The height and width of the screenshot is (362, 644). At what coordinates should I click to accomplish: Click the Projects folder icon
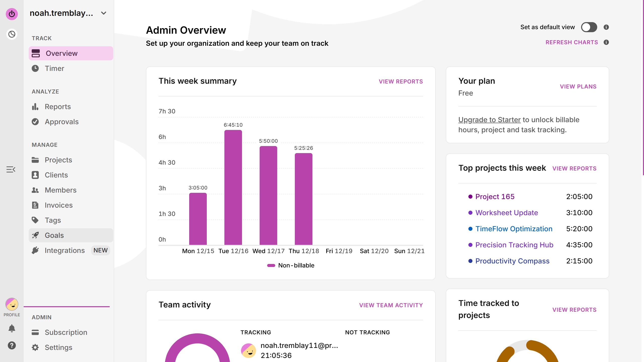click(35, 160)
